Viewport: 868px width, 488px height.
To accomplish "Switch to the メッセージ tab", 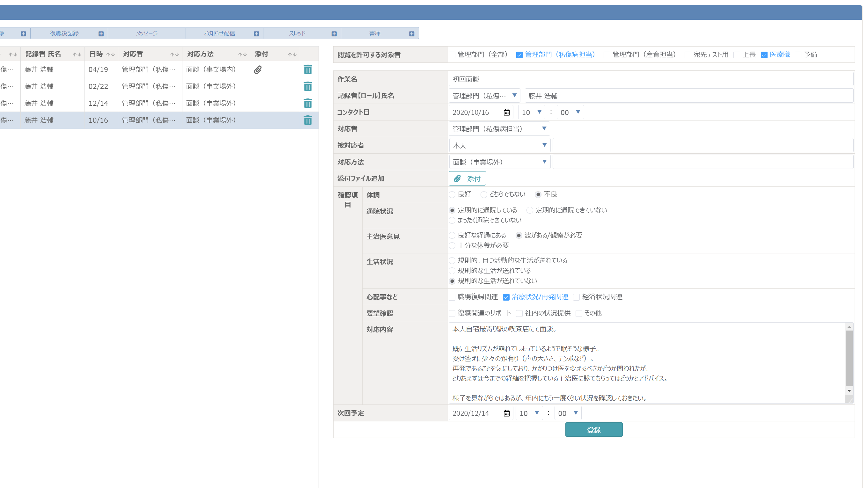I will tap(147, 33).
